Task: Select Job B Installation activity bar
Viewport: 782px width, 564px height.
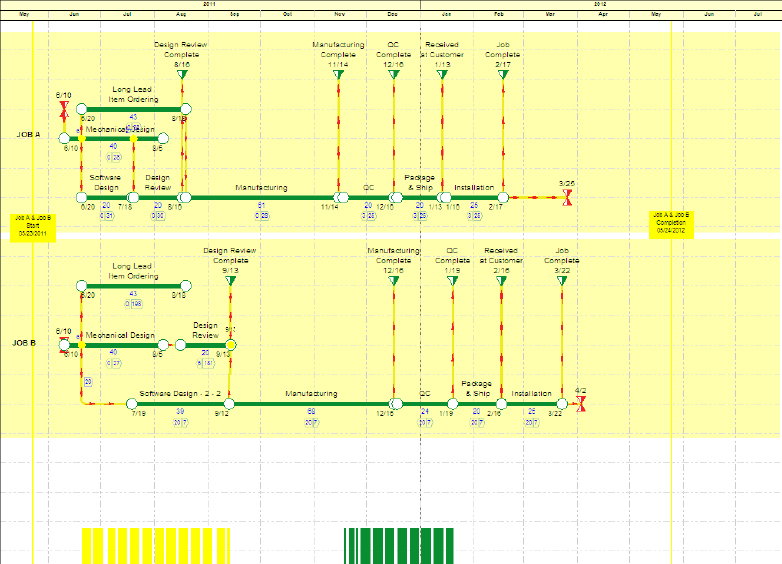Action: tap(532, 403)
